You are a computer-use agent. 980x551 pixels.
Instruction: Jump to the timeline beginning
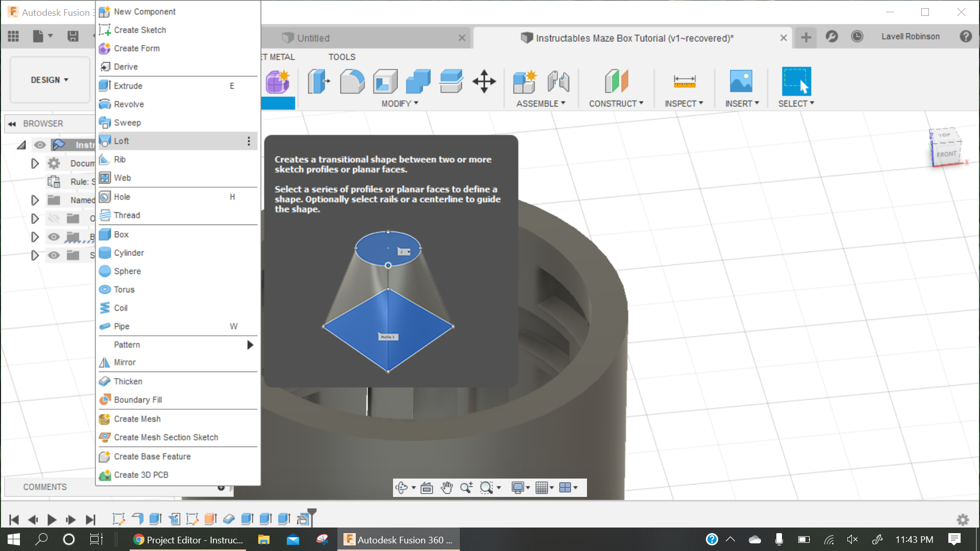(14, 519)
